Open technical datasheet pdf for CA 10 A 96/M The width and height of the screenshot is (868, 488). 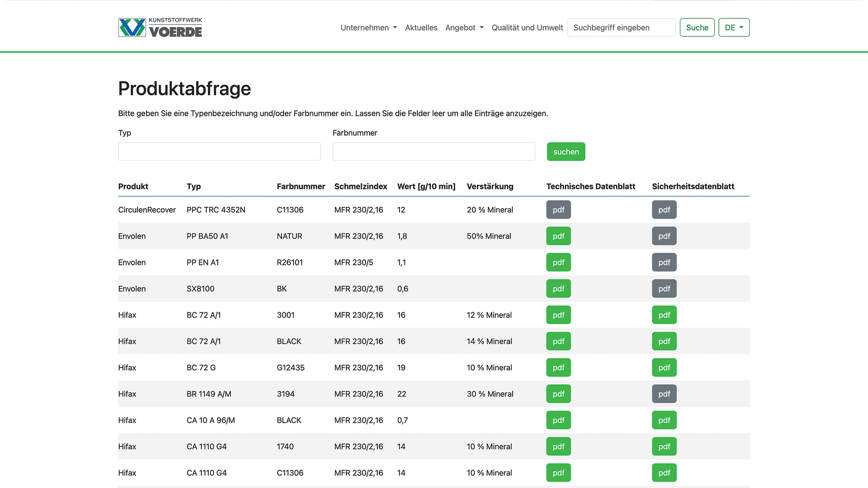(558, 420)
